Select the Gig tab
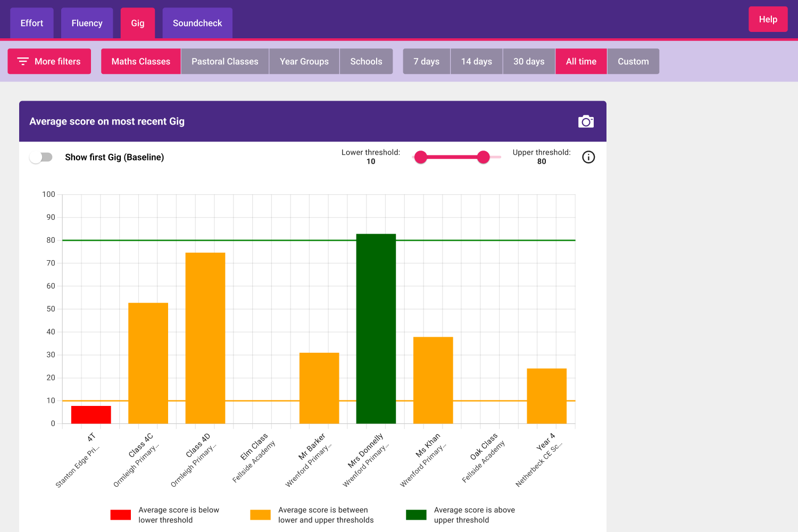The width and height of the screenshot is (798, 532). pyautogui.click(x=138, y=23)
